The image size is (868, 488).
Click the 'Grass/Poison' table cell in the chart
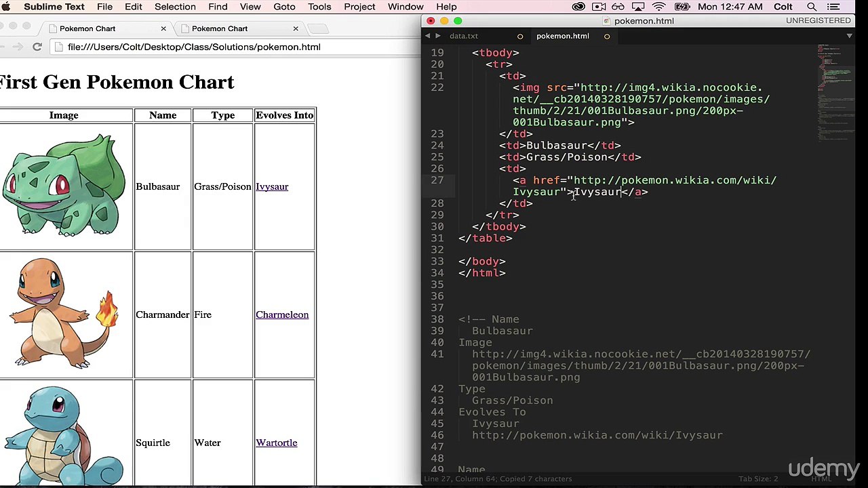[x=223, y=186]
